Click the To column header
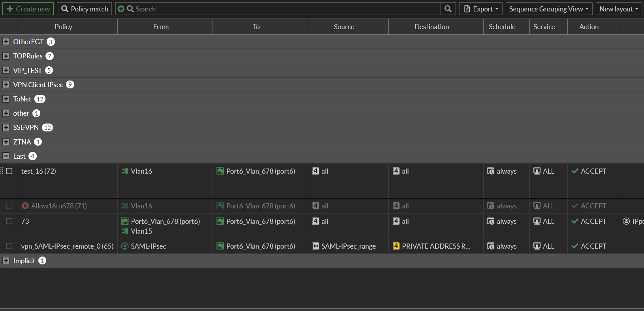644x311 pixels. coord(260,26)
